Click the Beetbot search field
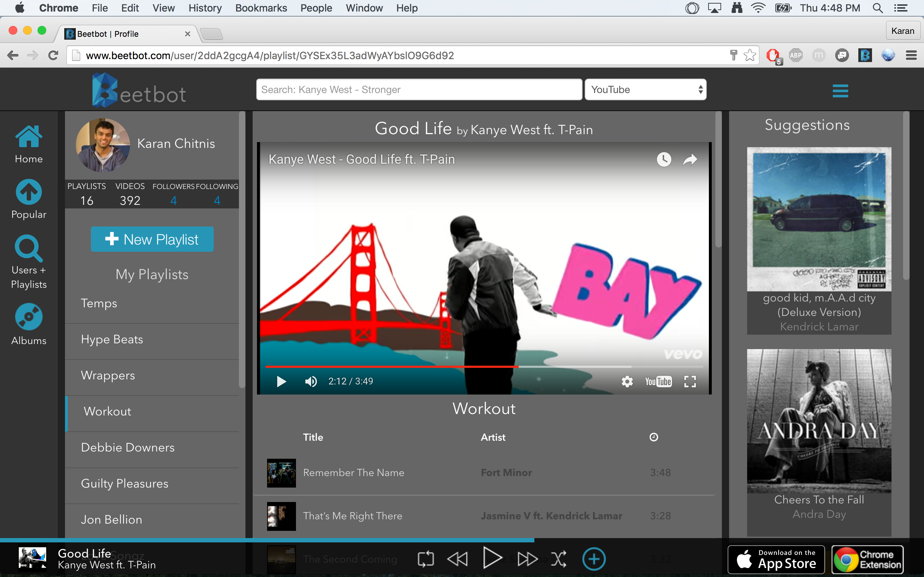The width and height of the screenshot is (924, 577). click(x=419, y=90)
